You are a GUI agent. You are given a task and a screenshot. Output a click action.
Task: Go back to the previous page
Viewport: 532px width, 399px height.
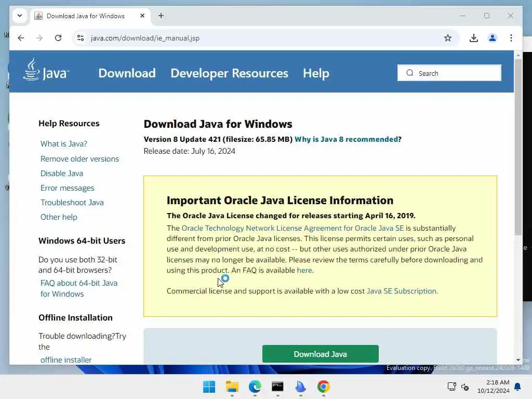[21, 38]
